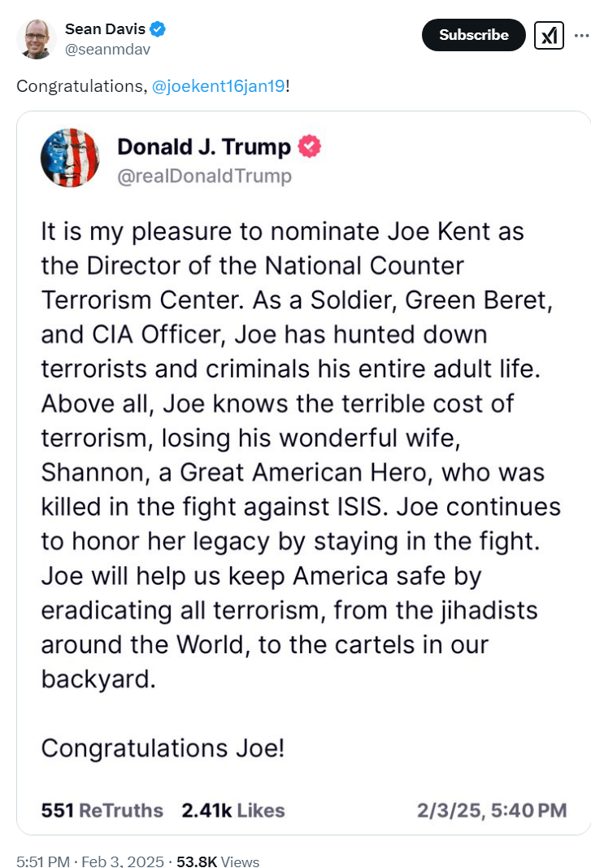Subscribe to Sean Davis
This screenshot has width=591, height=868.
474,35
